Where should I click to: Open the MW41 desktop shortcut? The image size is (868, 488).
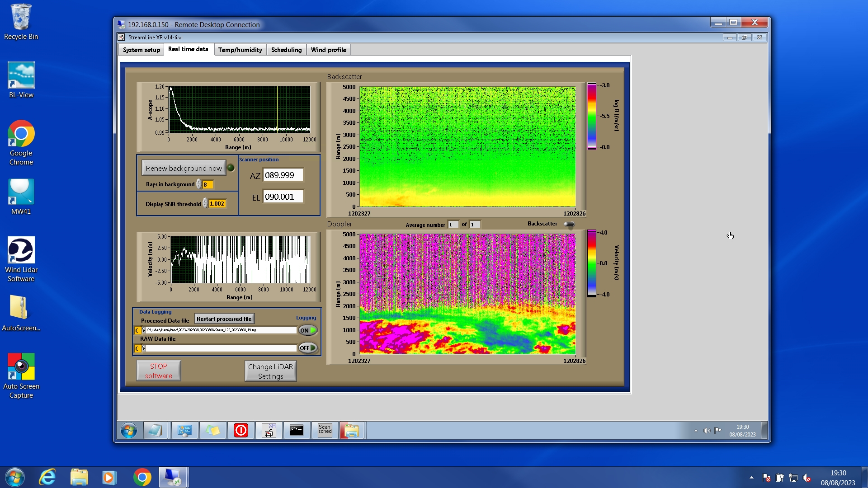21,197
